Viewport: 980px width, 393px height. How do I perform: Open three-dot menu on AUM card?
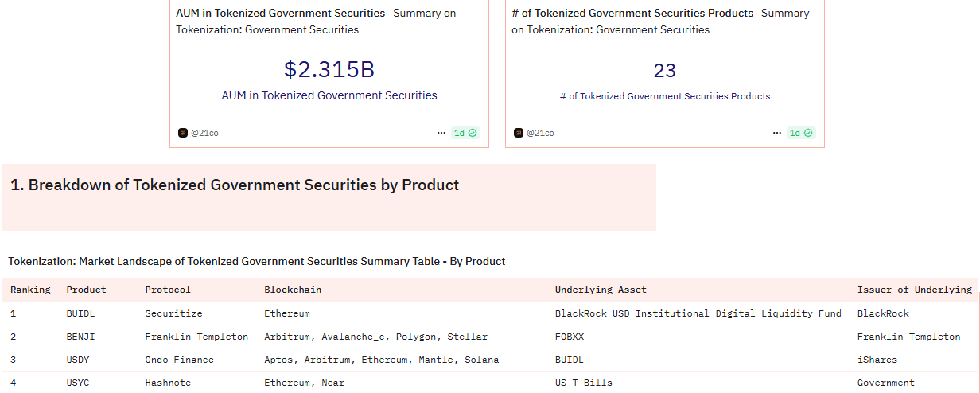point(441,133)
